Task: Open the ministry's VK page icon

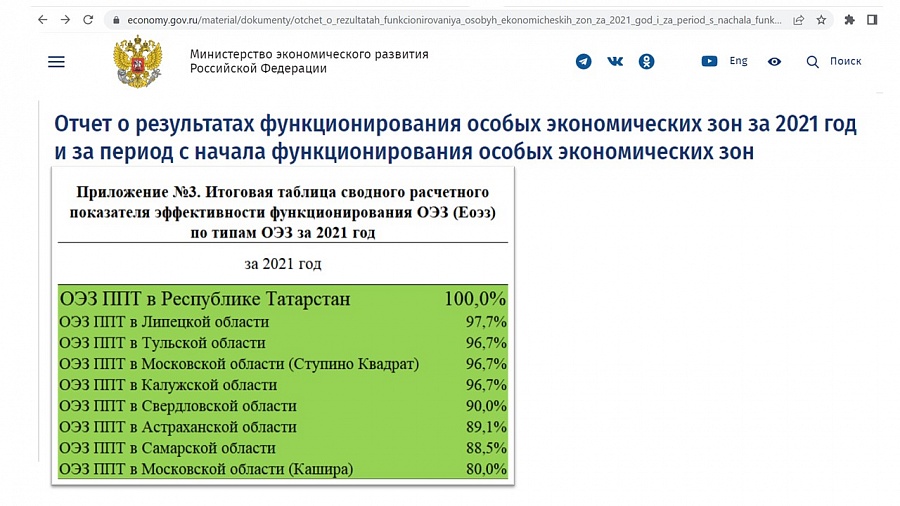Action: (615, 61)
